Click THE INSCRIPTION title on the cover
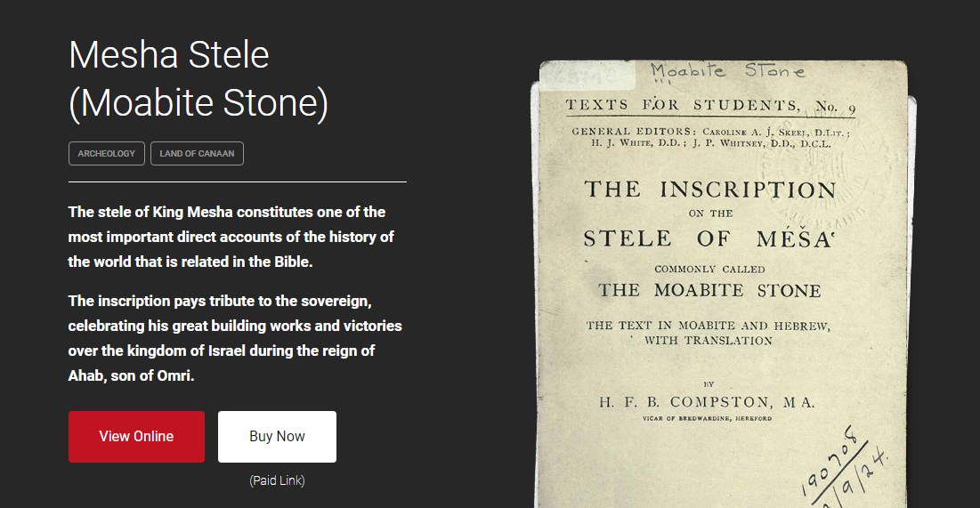The width and height of the screenshot is (980, 508). pyautogui.click(x=709, y=189)
